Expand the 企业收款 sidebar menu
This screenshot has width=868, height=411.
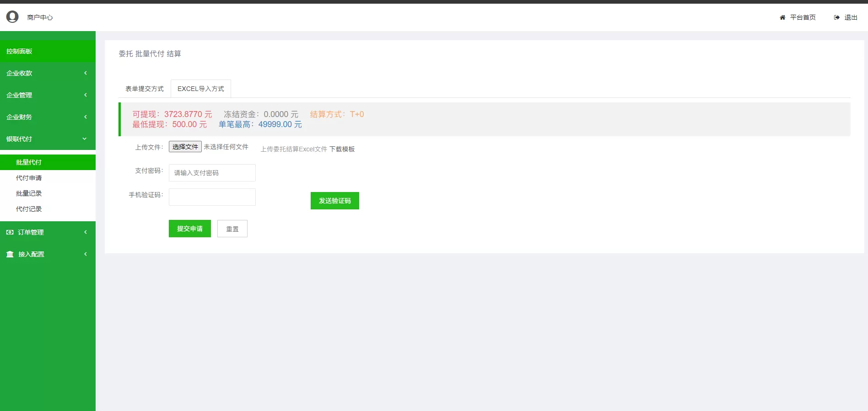click(x=48, y=73)
